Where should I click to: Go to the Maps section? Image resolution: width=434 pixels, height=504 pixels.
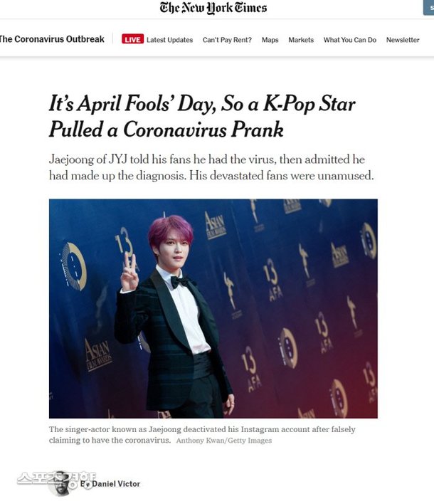pyautogui.click(x=270, y=40)
